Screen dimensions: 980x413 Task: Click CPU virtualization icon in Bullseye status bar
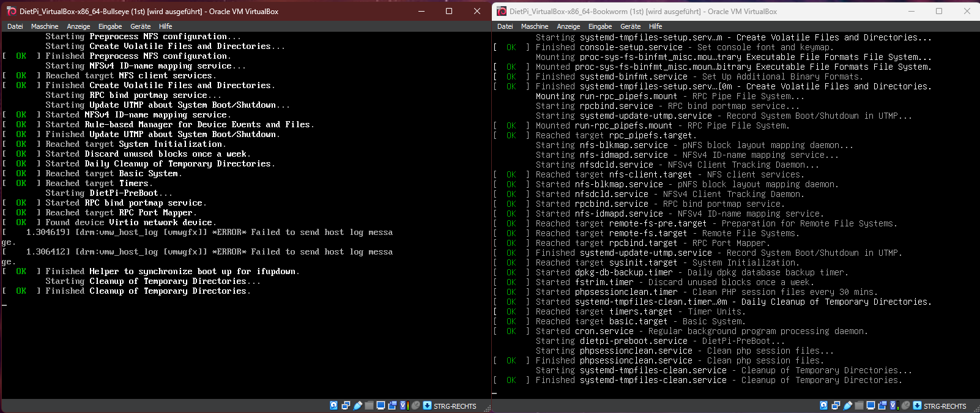(x=404, y=405)
